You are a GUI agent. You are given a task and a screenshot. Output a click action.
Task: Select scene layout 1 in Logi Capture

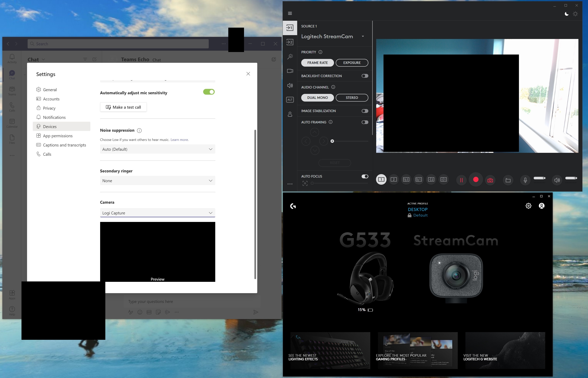click(x=381, y=179)
